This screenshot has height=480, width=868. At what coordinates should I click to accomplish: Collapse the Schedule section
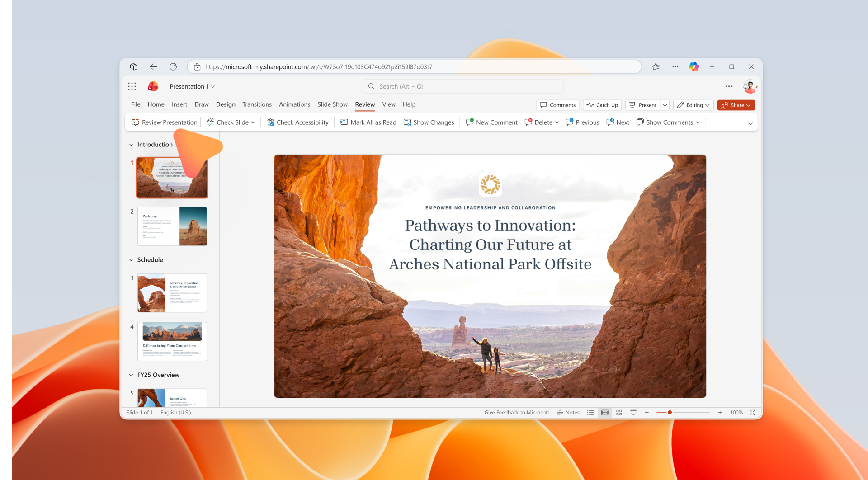point(131,260)
